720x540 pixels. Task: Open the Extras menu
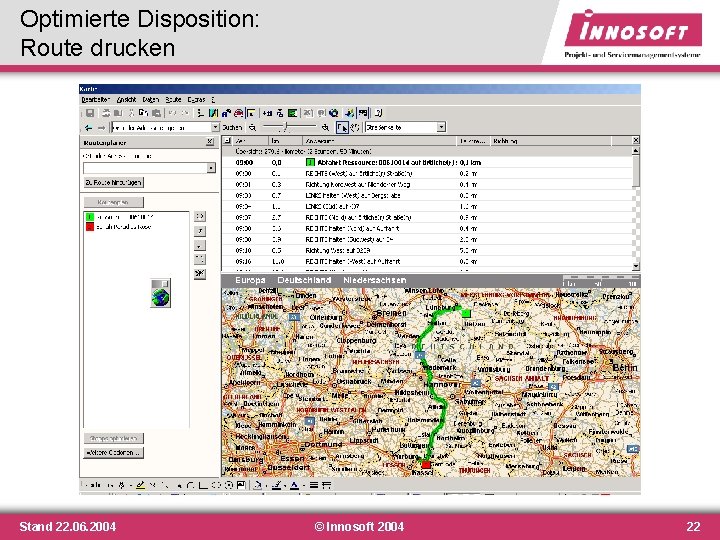coord(196,100)
